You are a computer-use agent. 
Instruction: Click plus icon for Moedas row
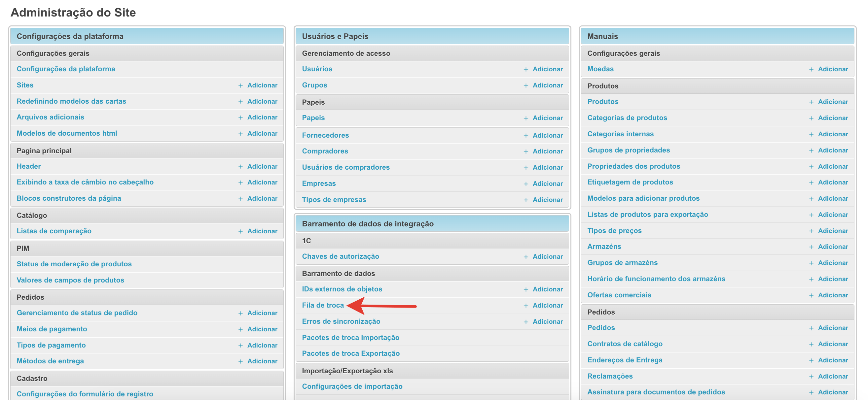click(811, 69)
